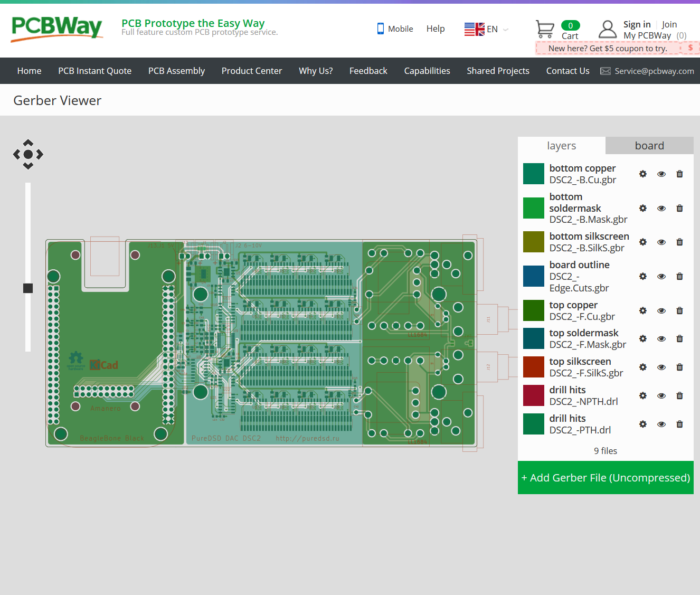Pan the board view up
Image resolution: width=700 pixels, height=595 pixels.
pyautogui.click(x=28, y=143)
